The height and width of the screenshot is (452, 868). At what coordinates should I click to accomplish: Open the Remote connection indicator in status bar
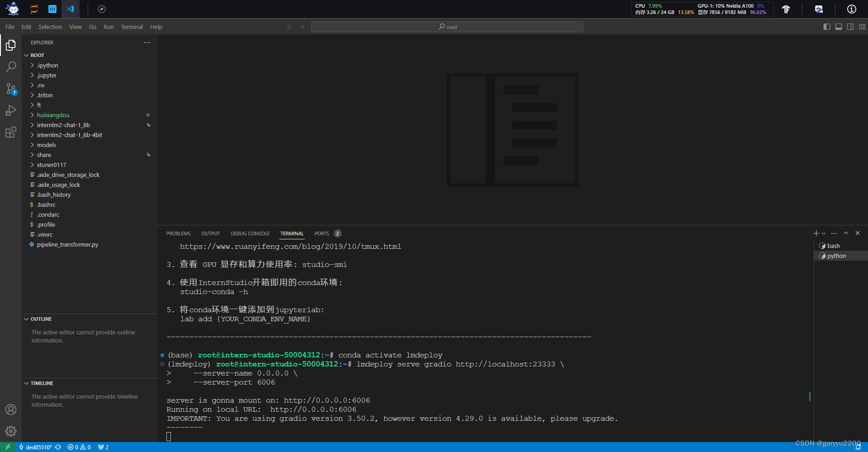click(x=7, y=447)
